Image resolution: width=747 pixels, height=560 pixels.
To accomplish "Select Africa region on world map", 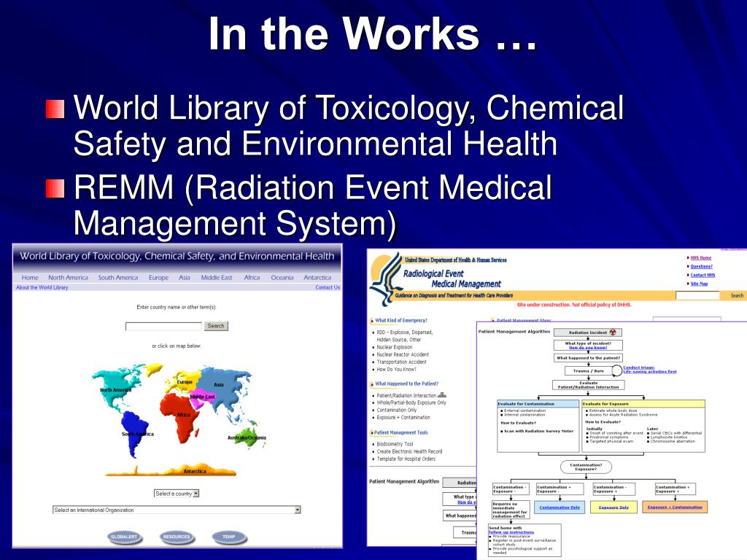I will click(x=183, y=415).
